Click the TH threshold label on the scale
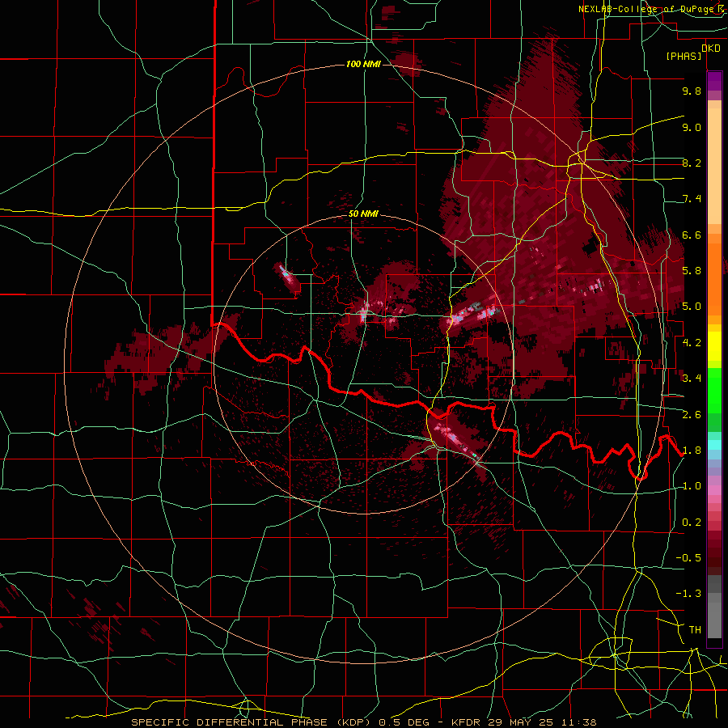The height and width of the screenshot is (728, 728). pos(695,630)
